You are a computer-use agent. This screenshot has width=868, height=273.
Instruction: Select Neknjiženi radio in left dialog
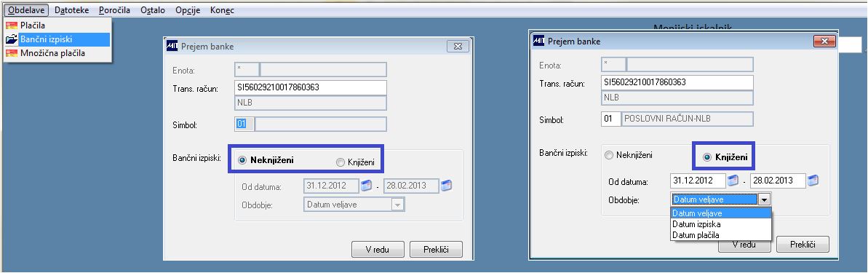click(x=242, y=161)
